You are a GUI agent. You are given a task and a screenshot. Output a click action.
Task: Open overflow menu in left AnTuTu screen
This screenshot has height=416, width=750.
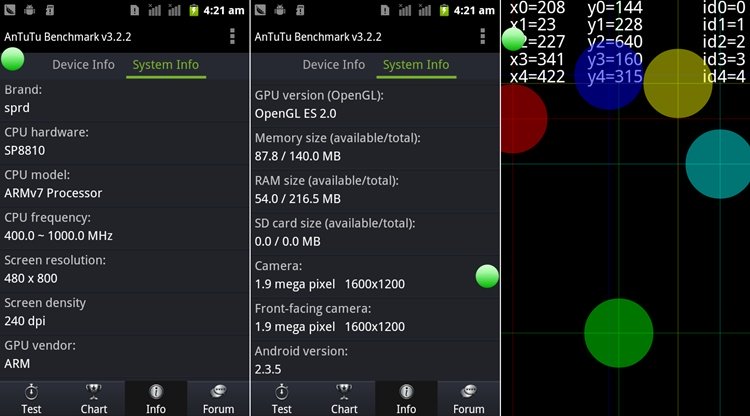pos(232,37)
